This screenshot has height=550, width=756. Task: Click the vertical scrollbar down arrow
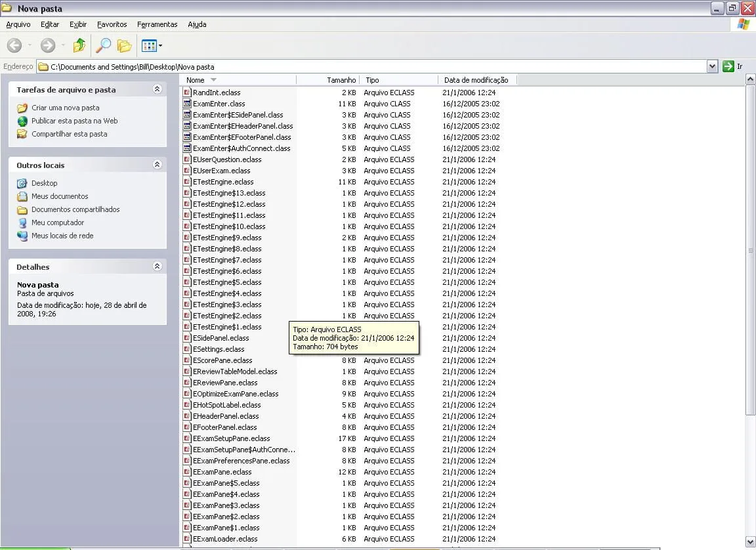pos(750,541)
